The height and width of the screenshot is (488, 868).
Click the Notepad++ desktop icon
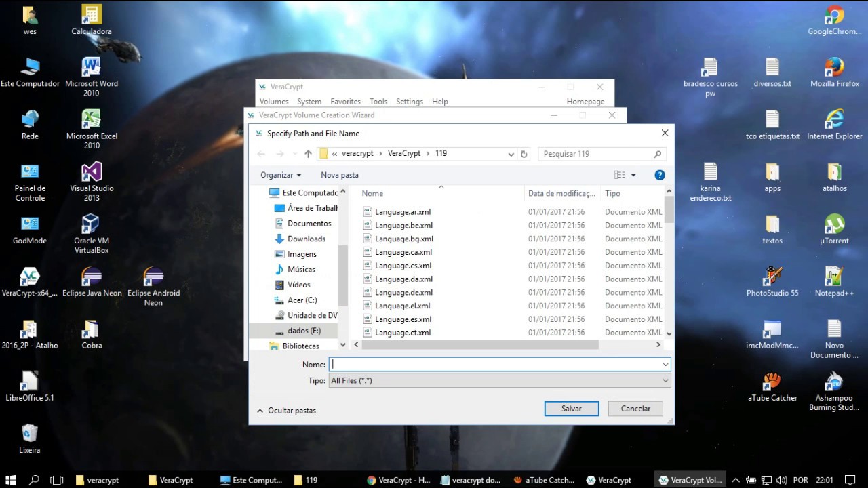point(834,281)
